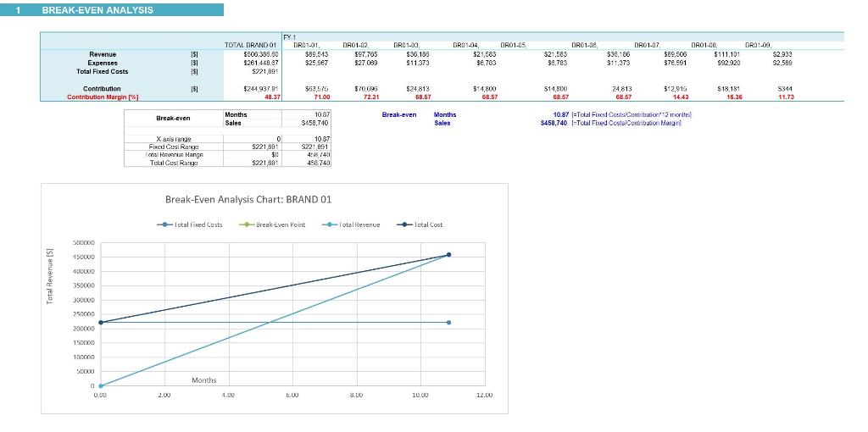Click the Months label in the small table
The image size is (868, 432).
236,114
